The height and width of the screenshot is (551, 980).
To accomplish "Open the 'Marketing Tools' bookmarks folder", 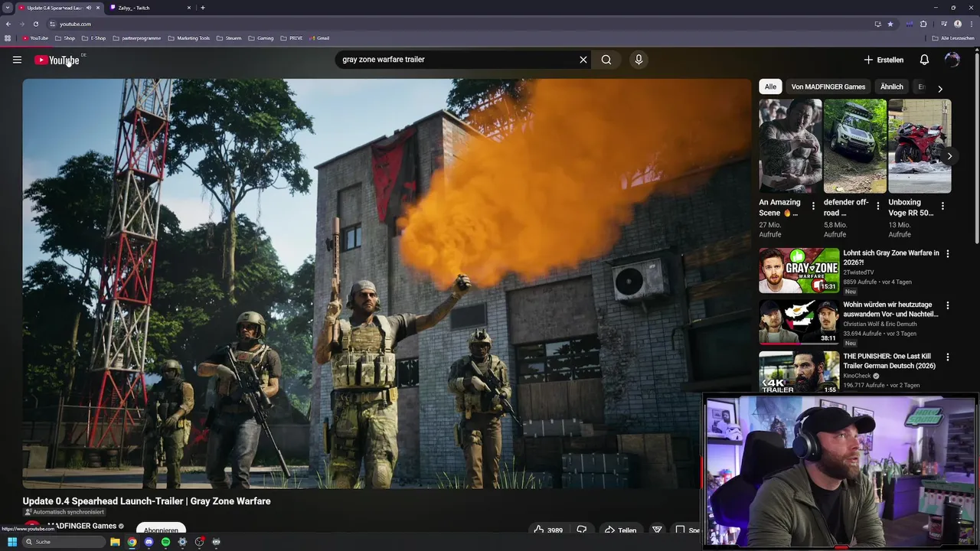I will [x=189, y=38].
